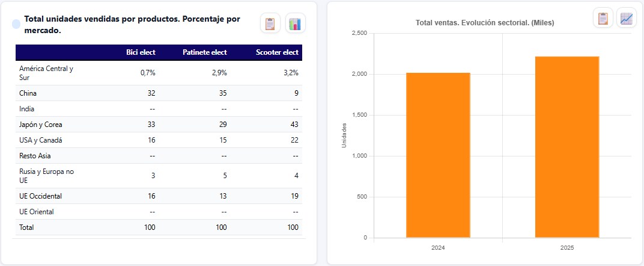Select China's Bici elect value 32
This screenshot has width=644, height=266.
[x=151, y=93]
